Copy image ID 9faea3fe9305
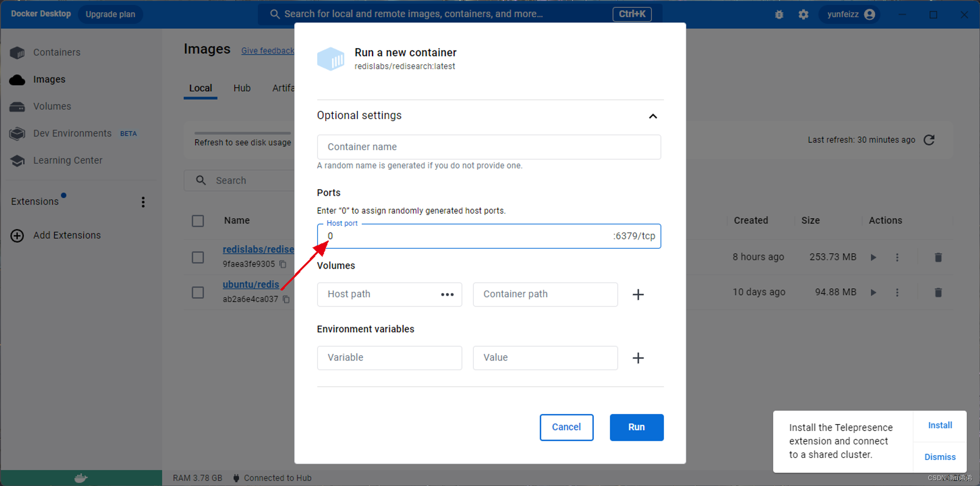980x486 pixels. (x=283, y=264)
